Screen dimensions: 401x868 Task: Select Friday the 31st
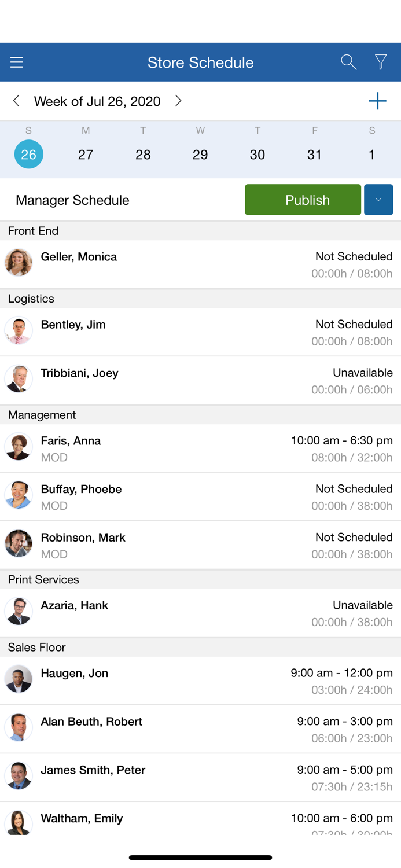315,155
